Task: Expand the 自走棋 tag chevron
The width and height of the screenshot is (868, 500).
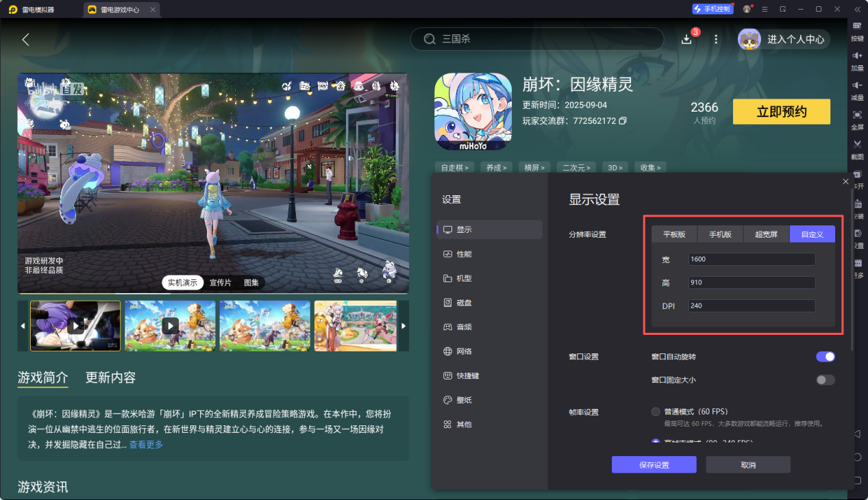Action: point(455,167)
